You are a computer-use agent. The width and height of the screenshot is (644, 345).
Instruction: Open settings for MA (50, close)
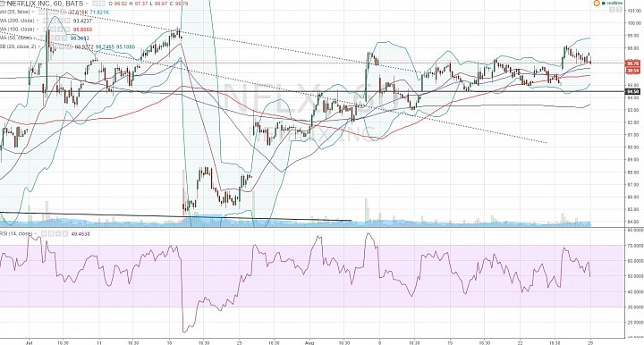(50, 38)
